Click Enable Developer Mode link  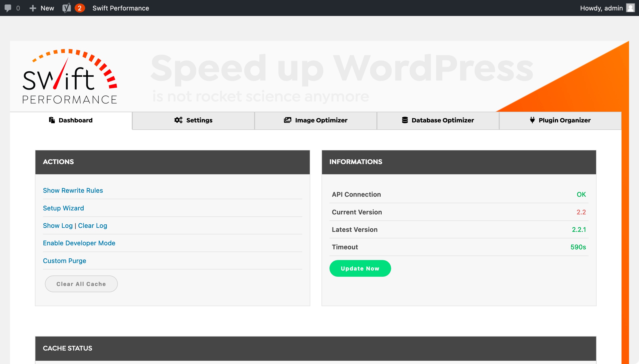[79, 243]
